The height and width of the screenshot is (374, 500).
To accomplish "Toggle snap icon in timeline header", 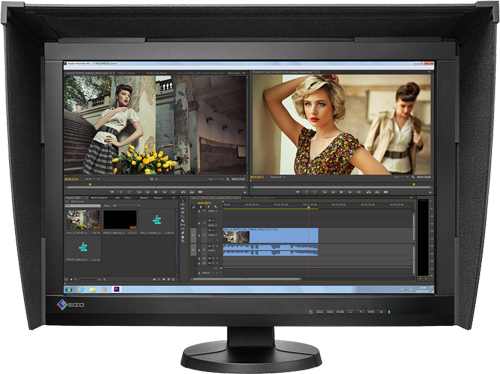I will click(x=201, y=207).
